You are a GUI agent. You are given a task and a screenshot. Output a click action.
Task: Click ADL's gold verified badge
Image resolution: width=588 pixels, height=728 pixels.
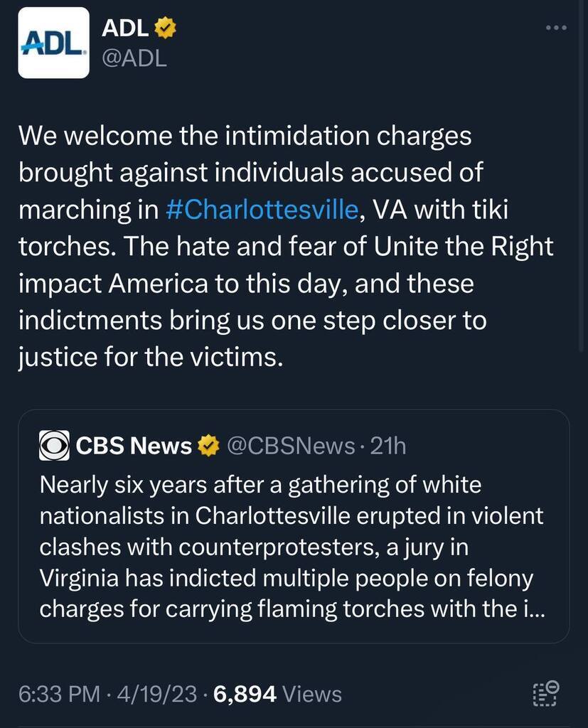[x=166, y=28]
